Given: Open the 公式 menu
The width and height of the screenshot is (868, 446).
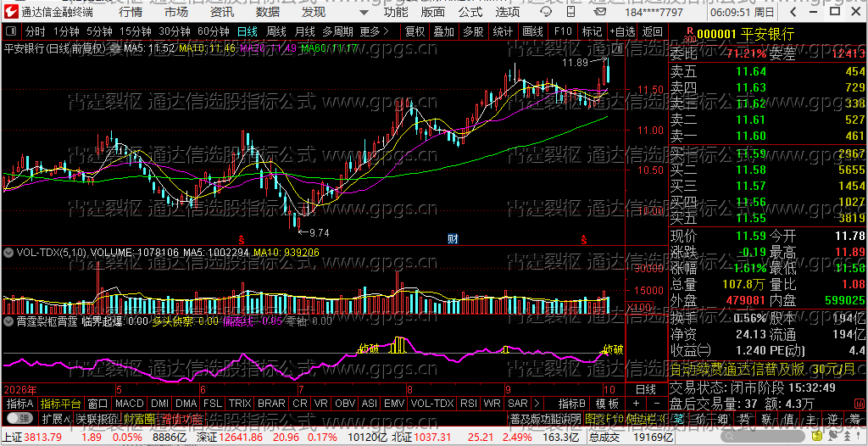Looking at the screenshot, I should pos(470,12).
